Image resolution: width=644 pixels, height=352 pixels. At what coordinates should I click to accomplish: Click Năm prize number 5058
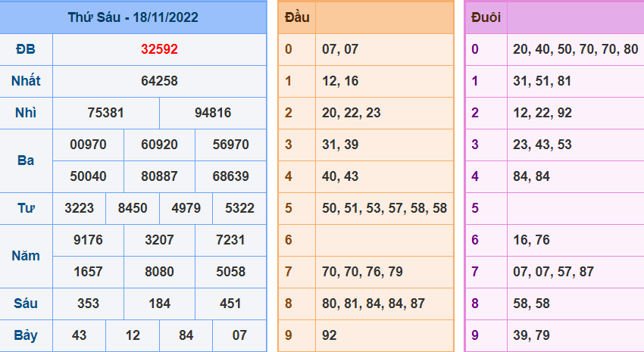click(230, 272)
